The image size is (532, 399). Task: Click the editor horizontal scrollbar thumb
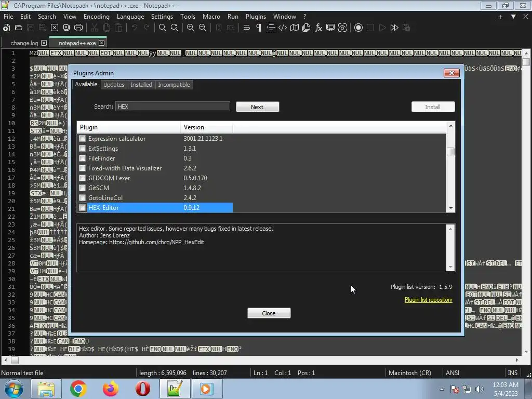coord(15,360)
